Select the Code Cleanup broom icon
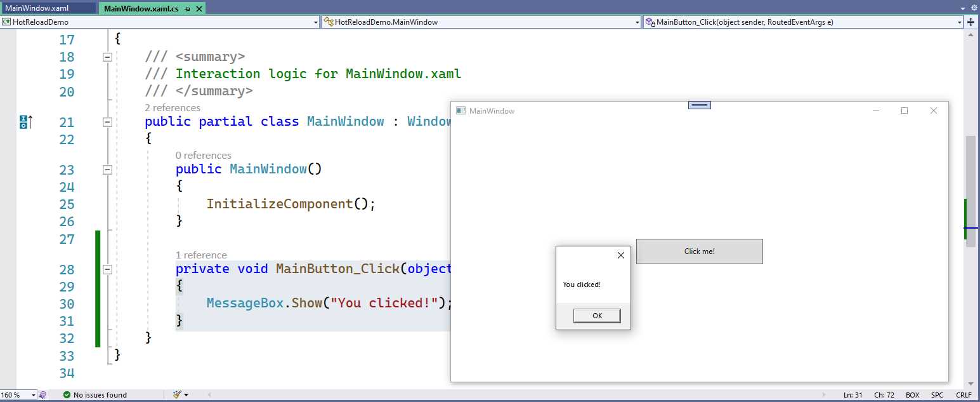980x402 pixels. [x=176, y=394]
